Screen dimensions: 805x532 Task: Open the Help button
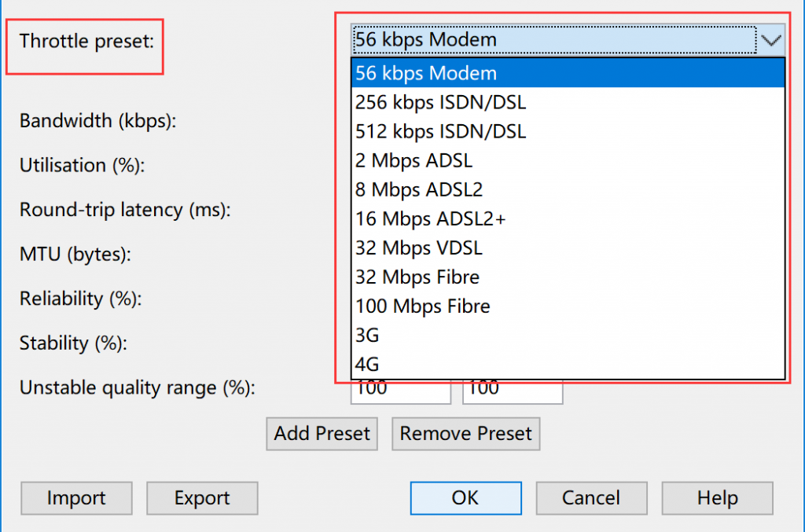pos(717,498)
